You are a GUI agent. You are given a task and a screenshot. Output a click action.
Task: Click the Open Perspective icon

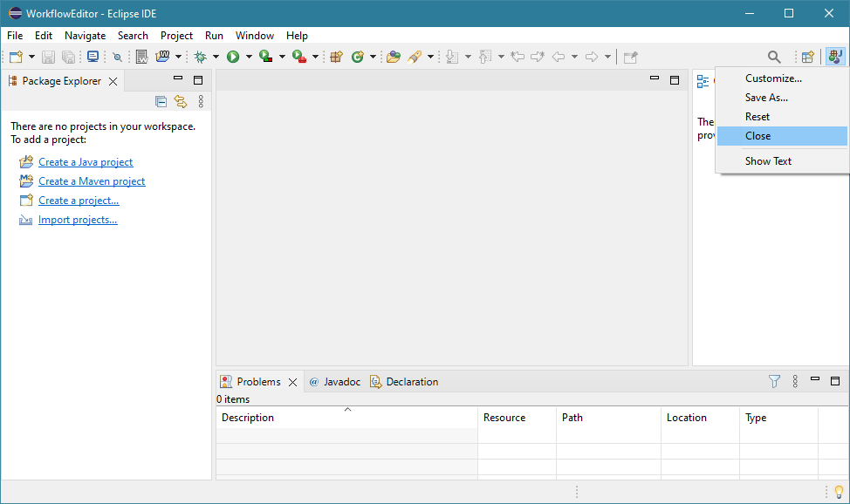[x=808, y=57]
